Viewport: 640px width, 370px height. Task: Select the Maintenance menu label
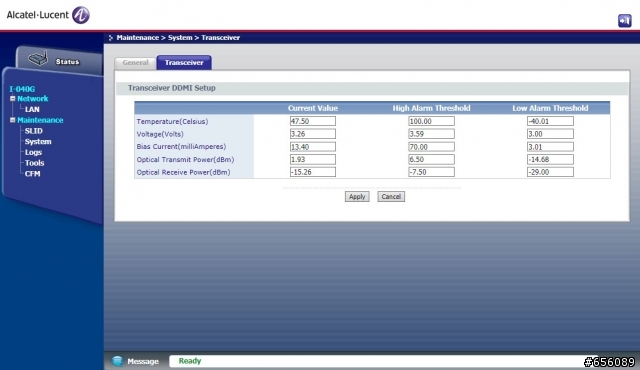(40, 120)
